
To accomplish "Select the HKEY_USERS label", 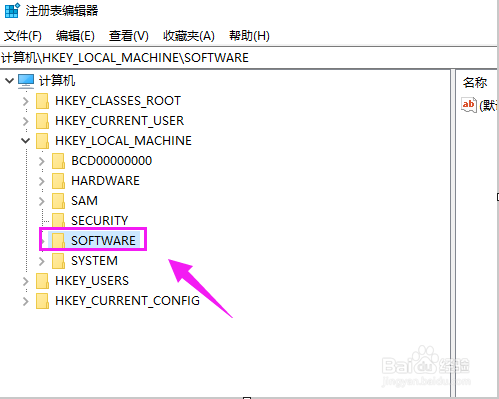I will [92, 281].
